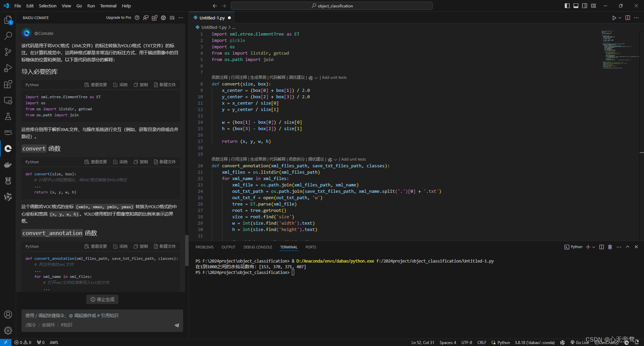Expand the Comate dropdown above convert function
Viewport: 644px width, 346px height.
[x=316, y=78]
